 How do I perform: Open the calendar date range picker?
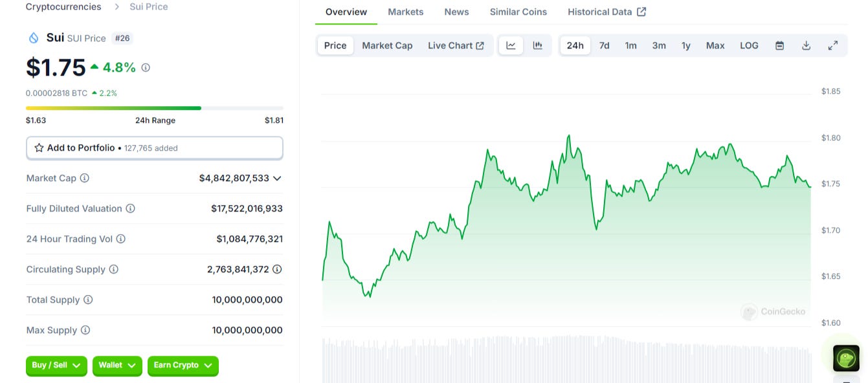click(779, 45)
